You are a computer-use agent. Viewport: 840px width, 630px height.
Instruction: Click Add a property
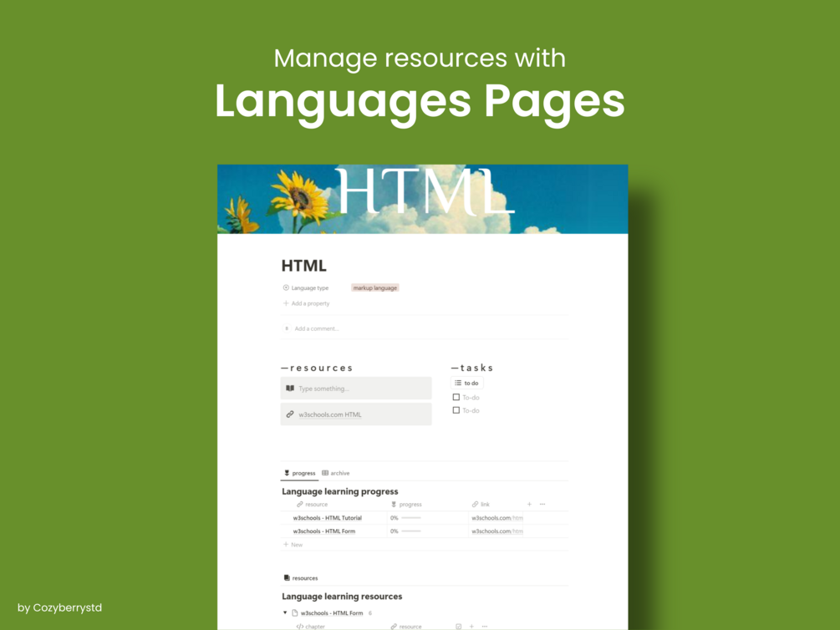point(307,303)
